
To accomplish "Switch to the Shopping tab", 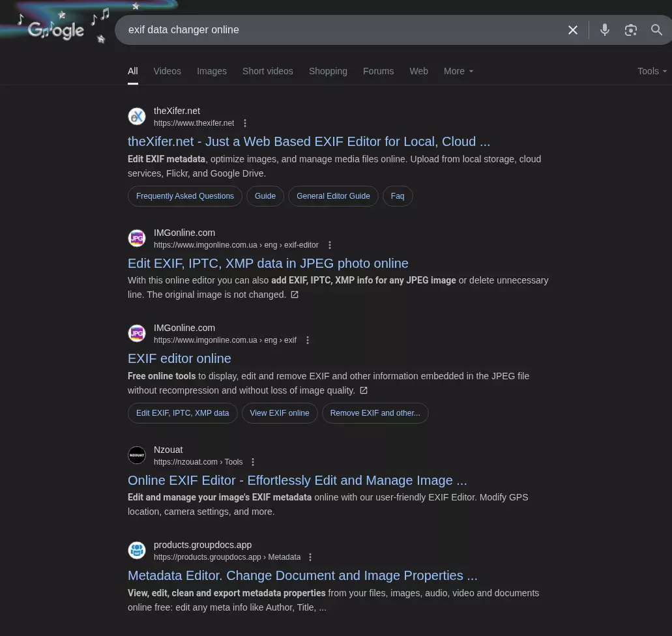I will coord(328,71).
